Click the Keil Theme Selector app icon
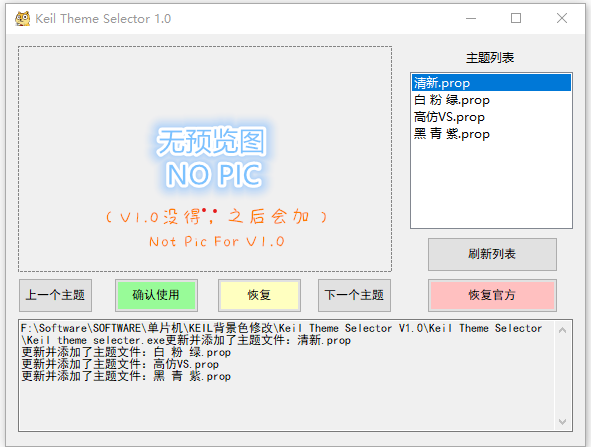This screenshot has width=591, height=447. coord(22,18)
